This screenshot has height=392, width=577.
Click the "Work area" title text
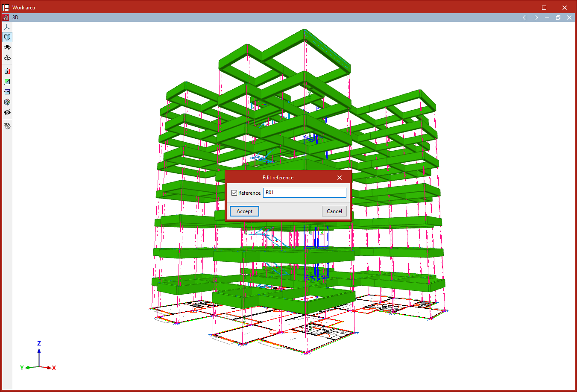click(x=23, y=8)
